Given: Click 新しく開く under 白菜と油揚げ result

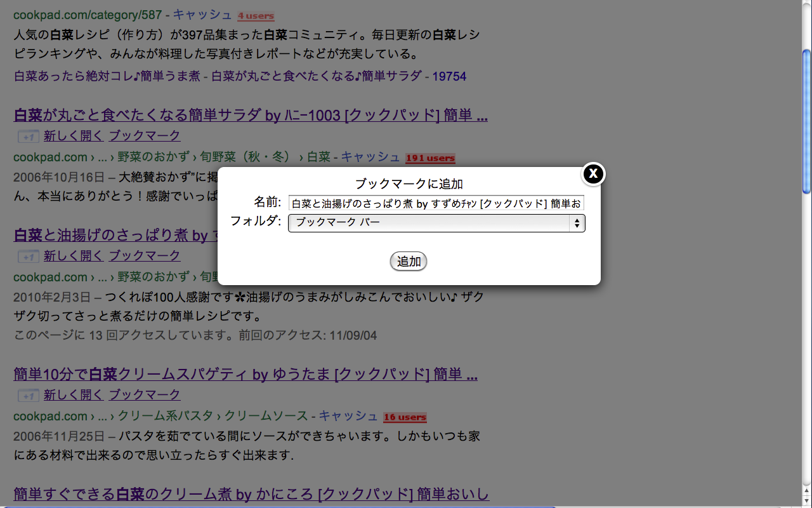Looking at the screenshot, I should [x=74, y=255].
